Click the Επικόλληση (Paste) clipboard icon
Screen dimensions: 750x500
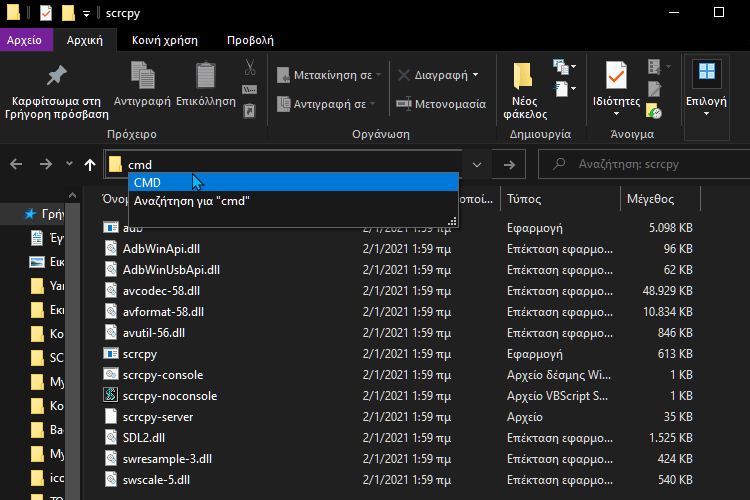[x=206, y=75]
